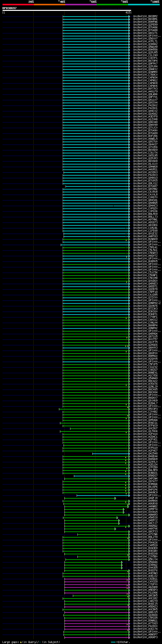The width and height of the screenshot is (162, 644).
Task: Select the UniRef100_A7PL71 entry
Action: click(145, 41)
